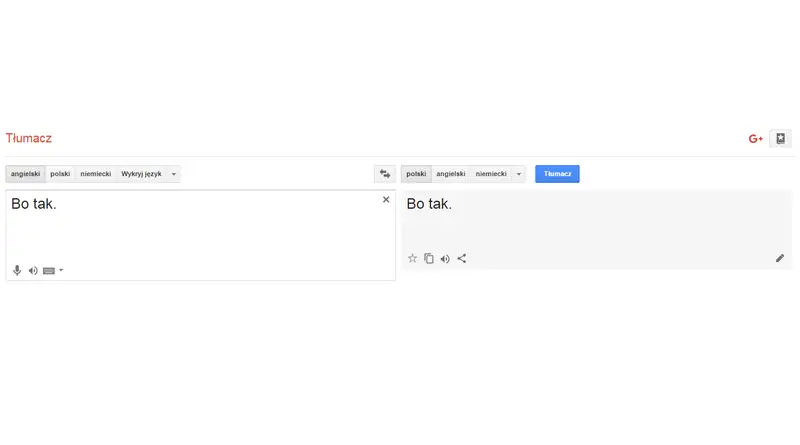The width and height of the screenshot is (800, 445).
Task: Copy the translated text
Action: 429,259
